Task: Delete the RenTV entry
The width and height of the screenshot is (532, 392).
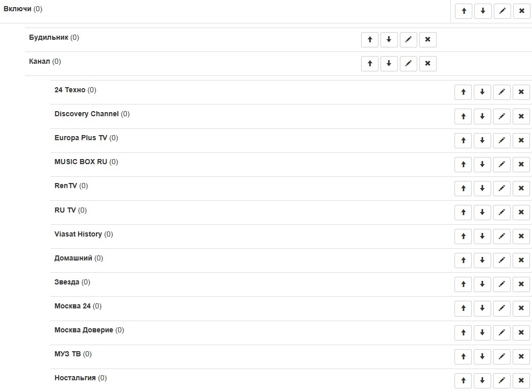Action: coord(521,188)
